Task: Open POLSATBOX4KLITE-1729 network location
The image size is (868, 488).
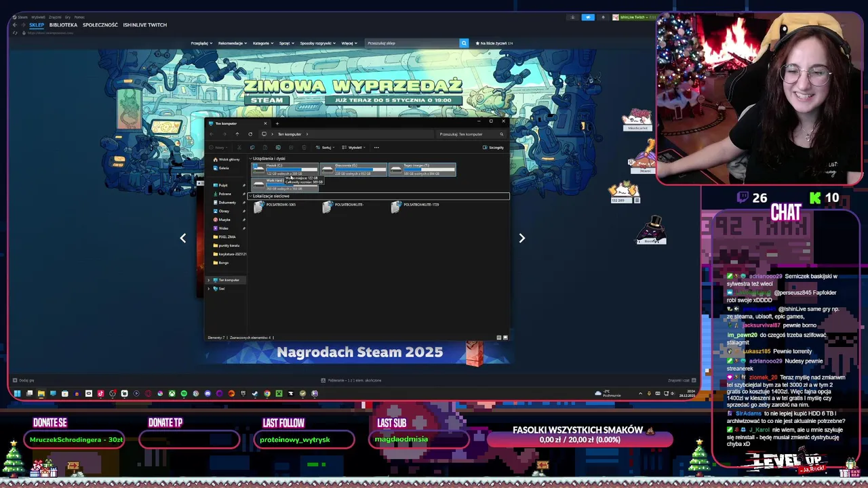Action: [414, 206]
